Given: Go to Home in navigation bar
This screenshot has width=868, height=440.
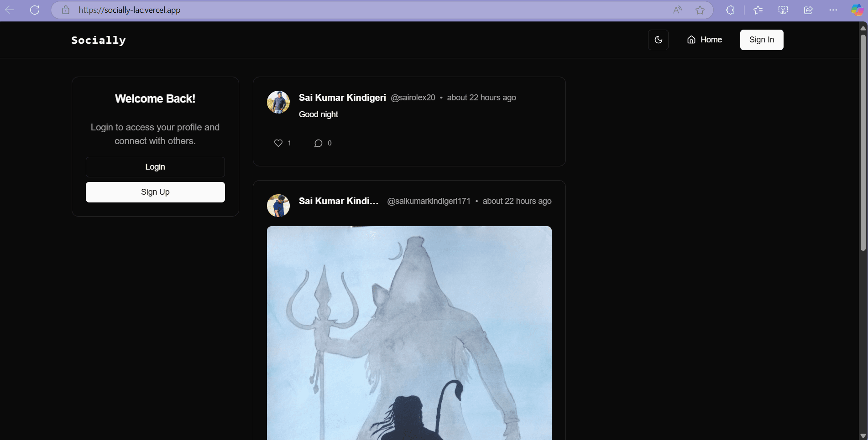Looking at the screenshot, I should (x=704, y=40).
